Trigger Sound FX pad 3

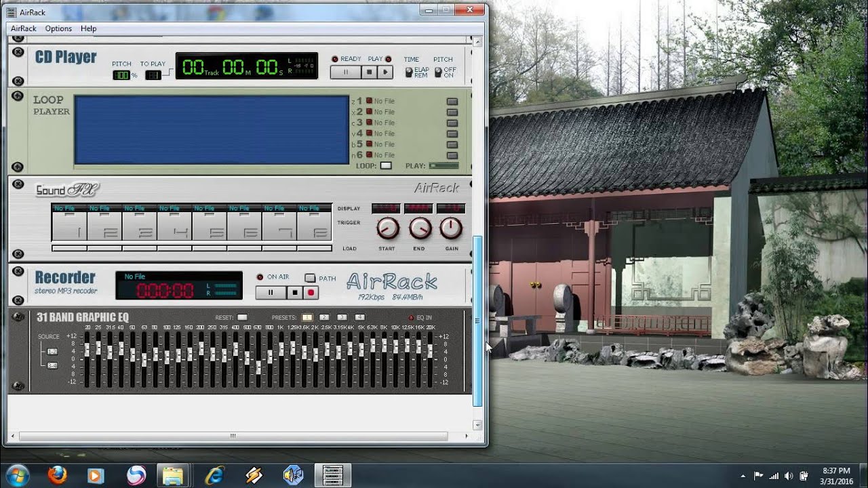(x=140, y=226)
